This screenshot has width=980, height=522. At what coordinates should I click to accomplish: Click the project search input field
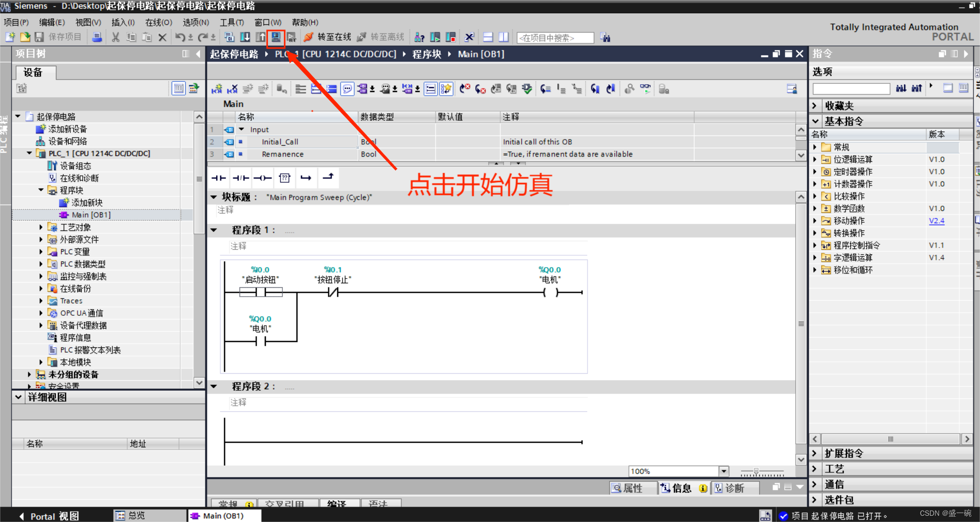pyautogui.click(x=555, y=38)
